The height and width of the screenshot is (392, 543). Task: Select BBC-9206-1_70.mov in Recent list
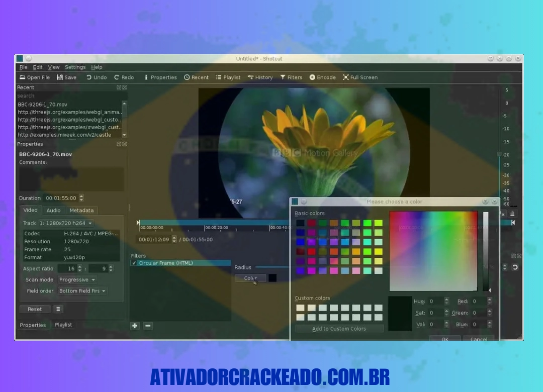[43, 104]
